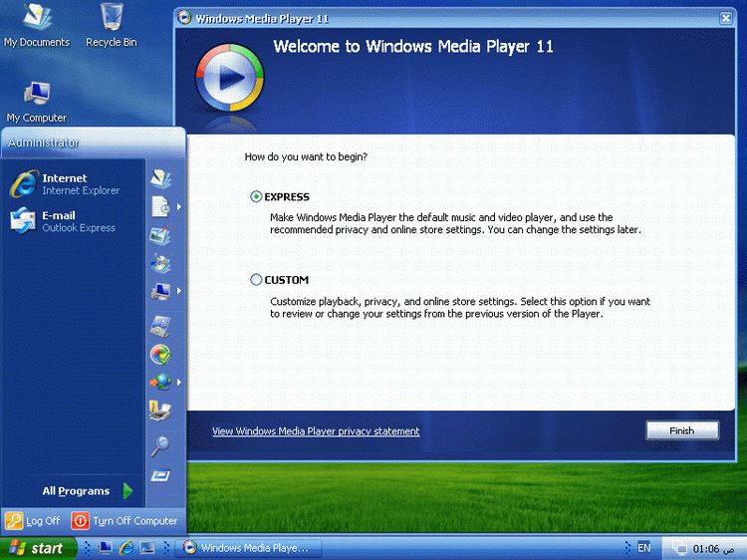Open Outlook Express E-mail in Start menu
Screen dimensions: 747x560
point(63,221)
